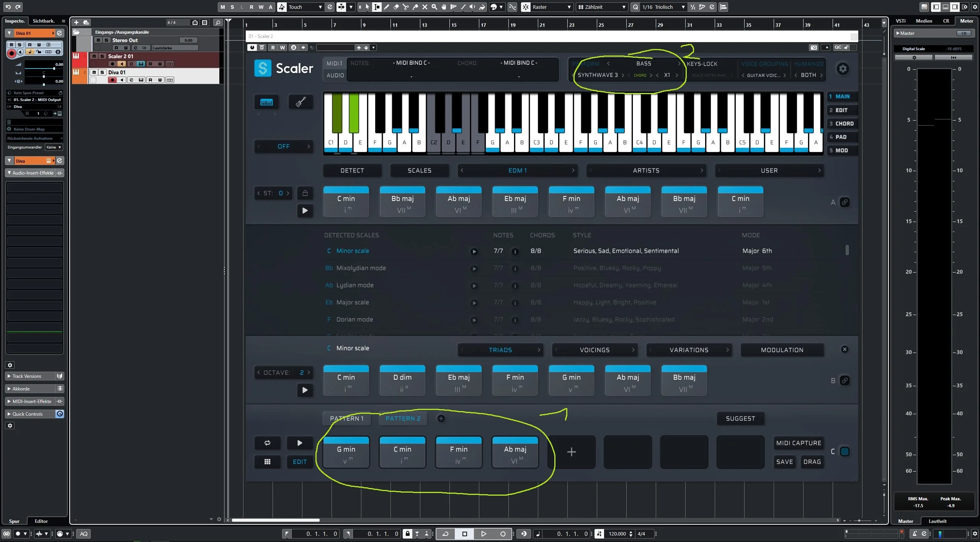Show info for Bb Mixolydian mode
Screen dimensions: 980x542
coord(515,269)
